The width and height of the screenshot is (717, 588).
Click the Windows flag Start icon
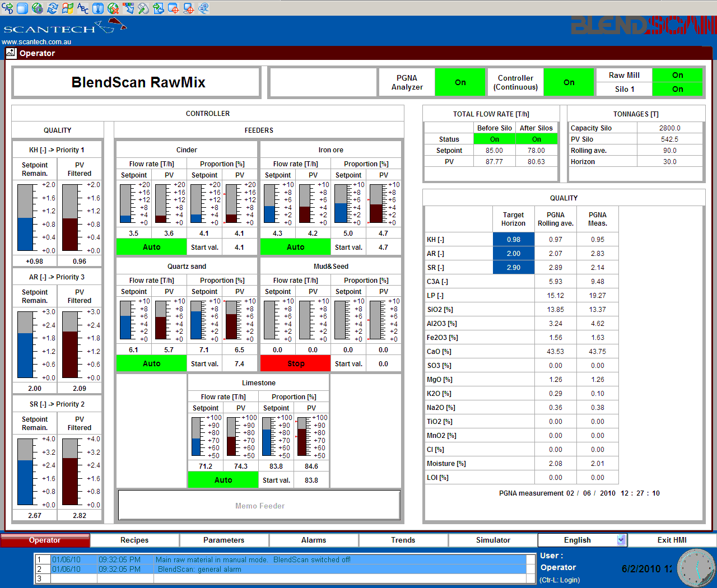(68, 8)
